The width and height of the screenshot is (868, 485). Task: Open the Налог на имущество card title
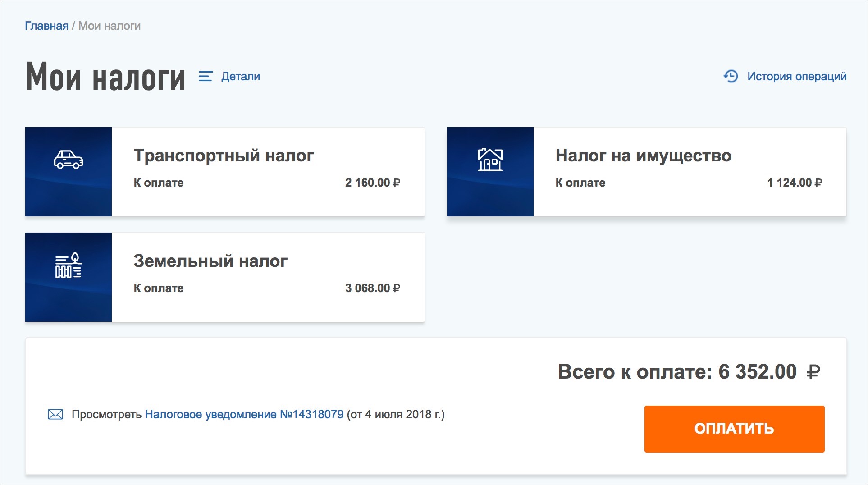643,156
